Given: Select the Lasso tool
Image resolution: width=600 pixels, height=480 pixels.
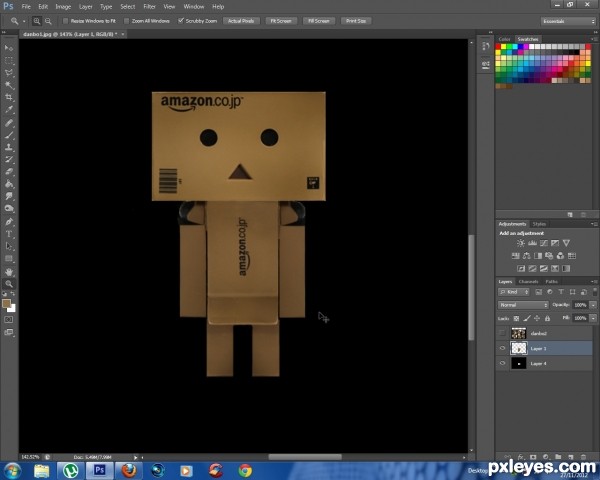Looking at the screenshot, I should tap(9, 73).
